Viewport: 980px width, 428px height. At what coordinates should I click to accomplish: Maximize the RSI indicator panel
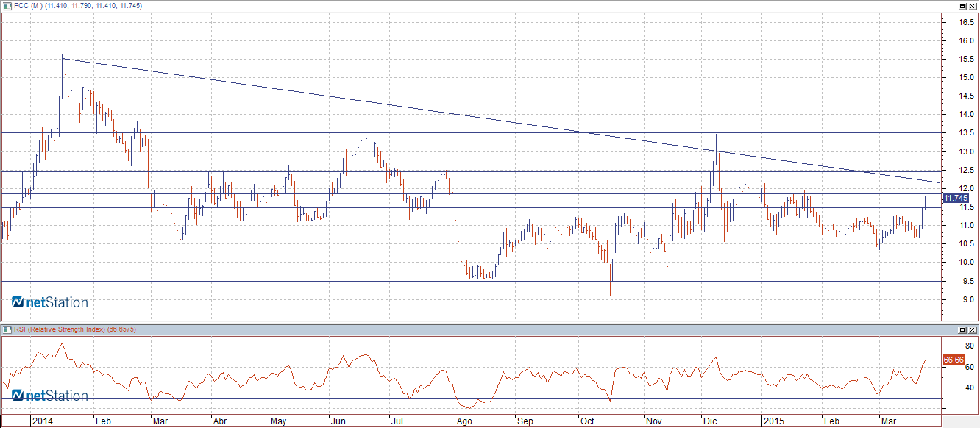(962, 329)
